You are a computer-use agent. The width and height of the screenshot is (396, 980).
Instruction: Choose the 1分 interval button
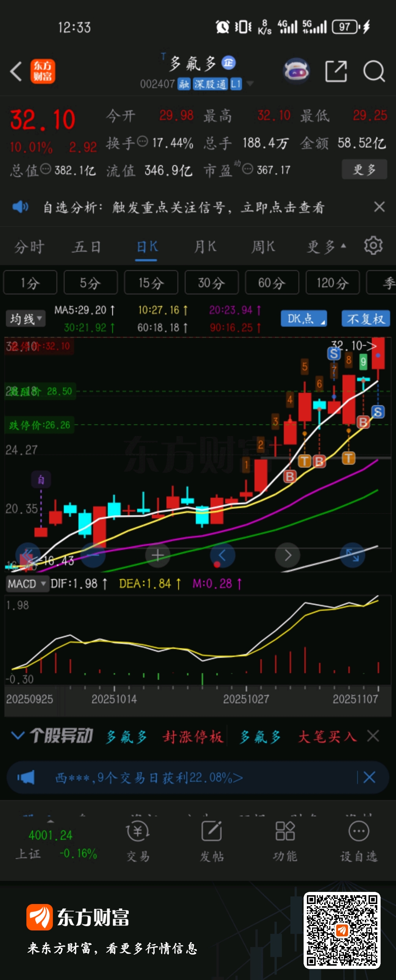coord(30,282)
